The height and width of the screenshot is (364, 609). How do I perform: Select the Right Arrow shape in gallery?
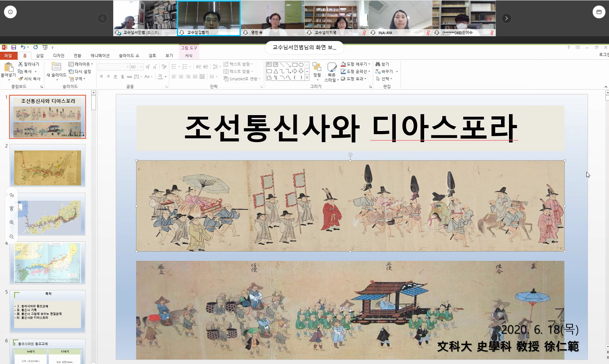click(295, 71)
